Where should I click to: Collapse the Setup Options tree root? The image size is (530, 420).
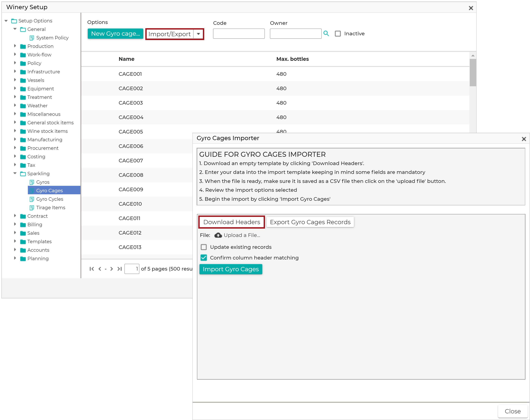6,21
